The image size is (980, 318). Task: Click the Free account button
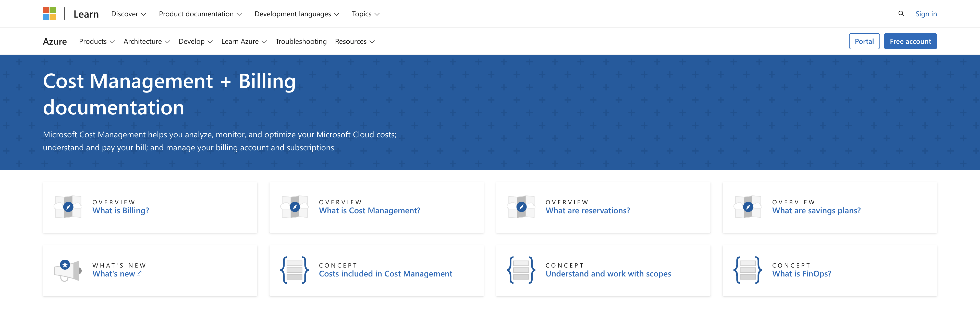[x=910, y=42]
